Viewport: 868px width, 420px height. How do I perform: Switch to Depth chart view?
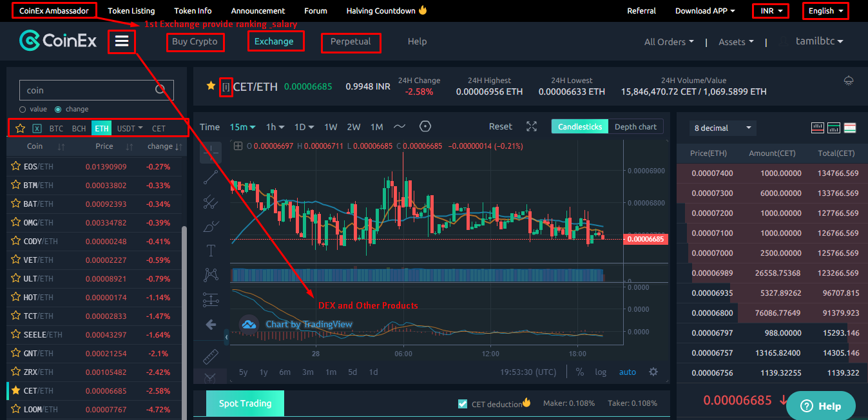tap(635, 127)
